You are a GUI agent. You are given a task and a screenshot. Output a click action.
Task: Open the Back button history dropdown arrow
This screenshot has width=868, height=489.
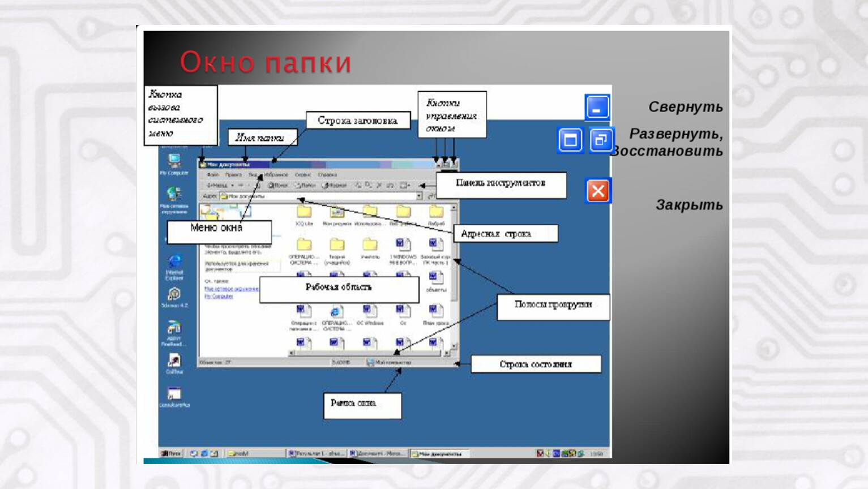pyautogui.click(x=232, y=185)
